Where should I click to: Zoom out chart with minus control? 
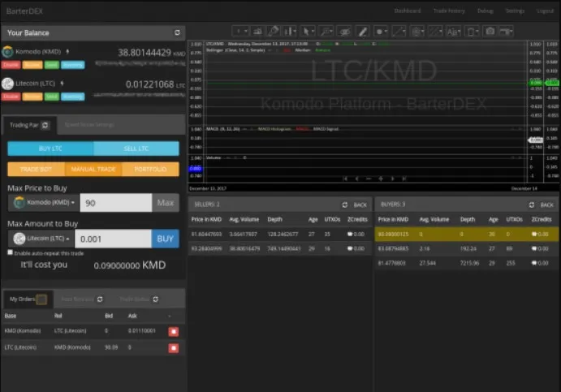(x=369, y=179)
